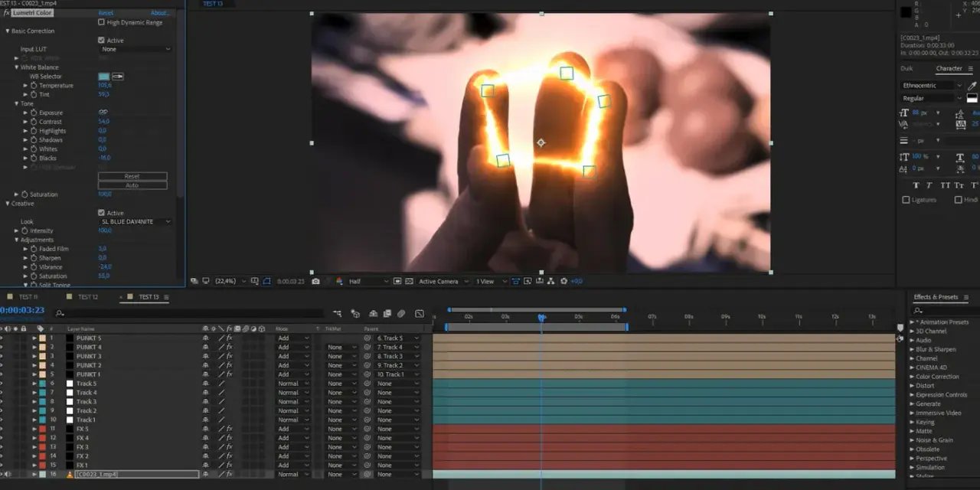Click the WB Selector color swatch

[103, 77]
